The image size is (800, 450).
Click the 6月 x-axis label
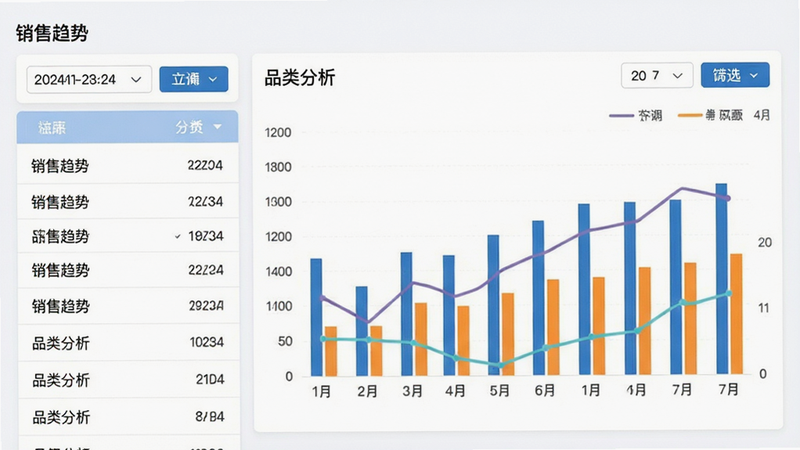[x=544, y=390]
